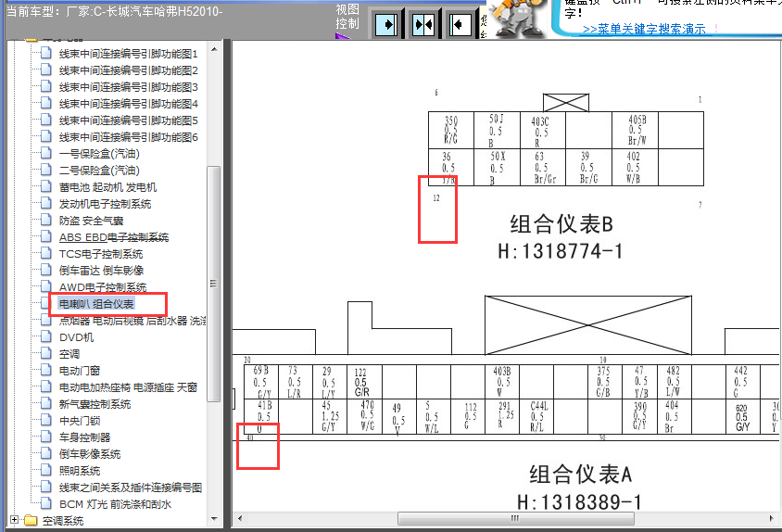Click document icon beside 车身控制器
The image size is (782, 532).
tap(46, 437)
